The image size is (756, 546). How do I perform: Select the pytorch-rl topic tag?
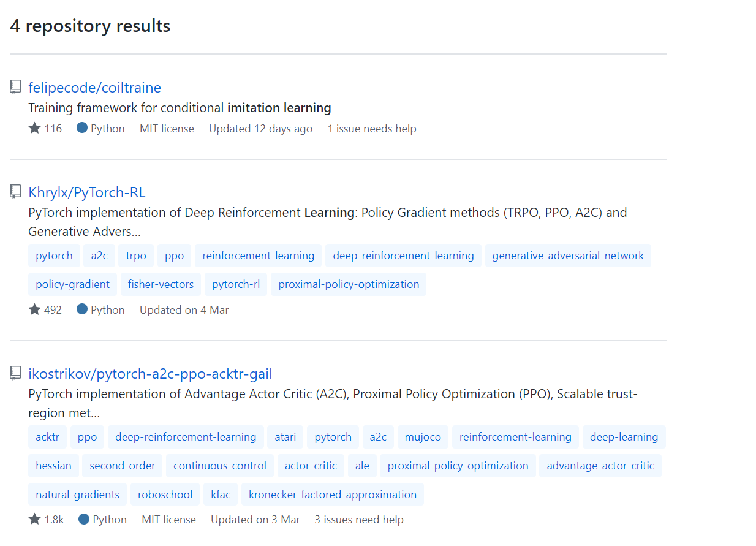236,284
